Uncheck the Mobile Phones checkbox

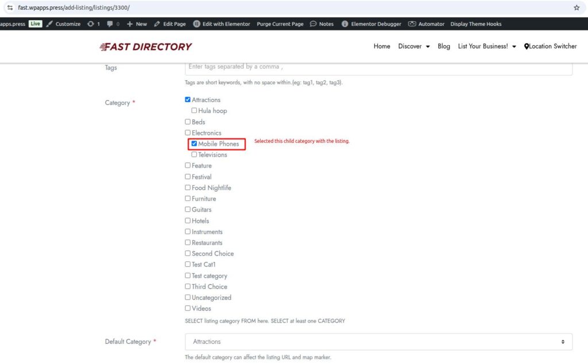(x=195, y=144)
